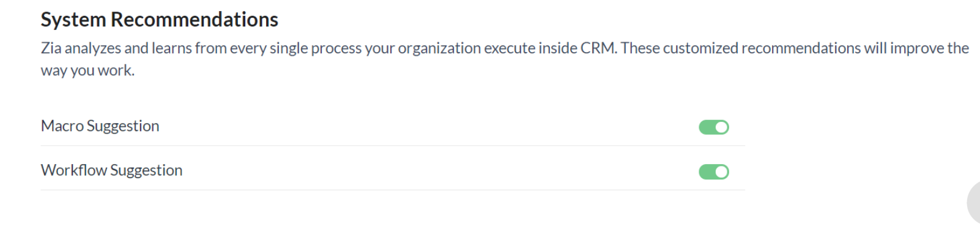Disable the Macro Suggestion toggle
980x251 pixels.
point(714,127)
